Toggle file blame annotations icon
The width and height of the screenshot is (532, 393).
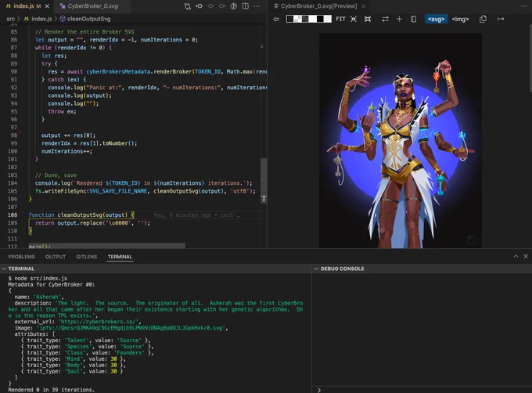[x=233, y=6]
